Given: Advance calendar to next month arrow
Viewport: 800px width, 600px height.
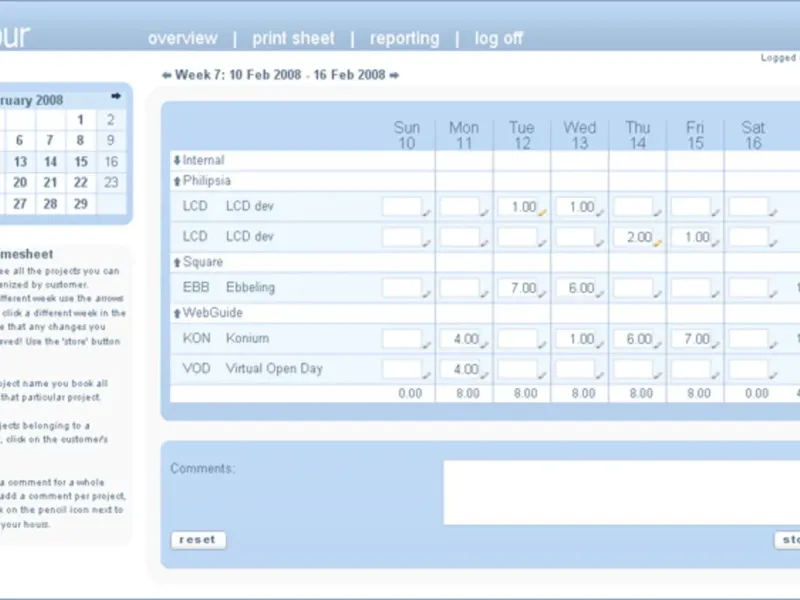Looking at the screenshot, I should click(x=116, y=96).
